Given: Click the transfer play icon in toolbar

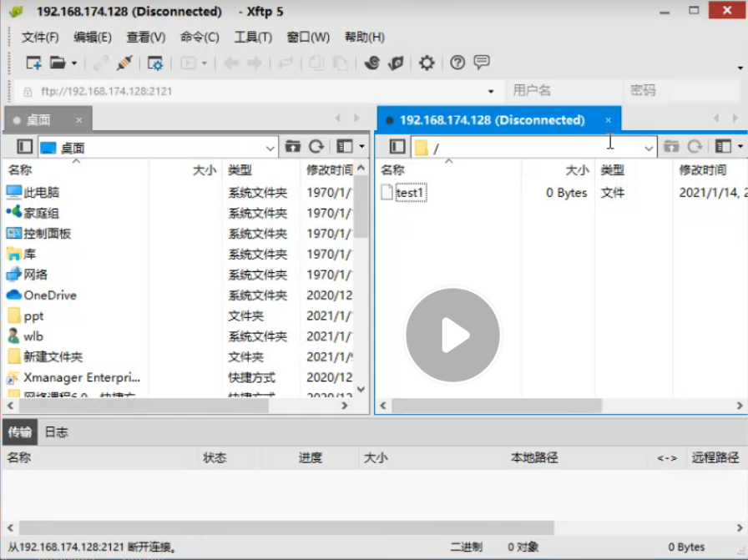Looking at the screenshot, I should (188, 63).
